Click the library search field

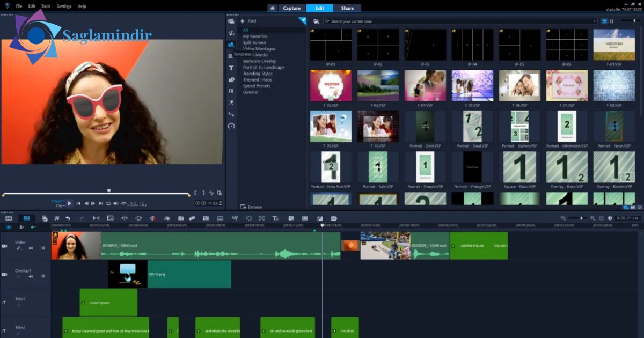click(x=462, y=21)
